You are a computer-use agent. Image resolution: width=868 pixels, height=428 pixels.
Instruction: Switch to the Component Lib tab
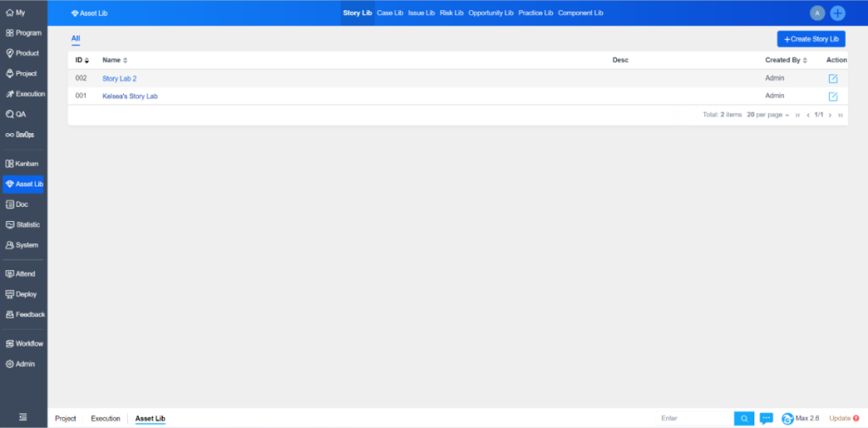581,13
